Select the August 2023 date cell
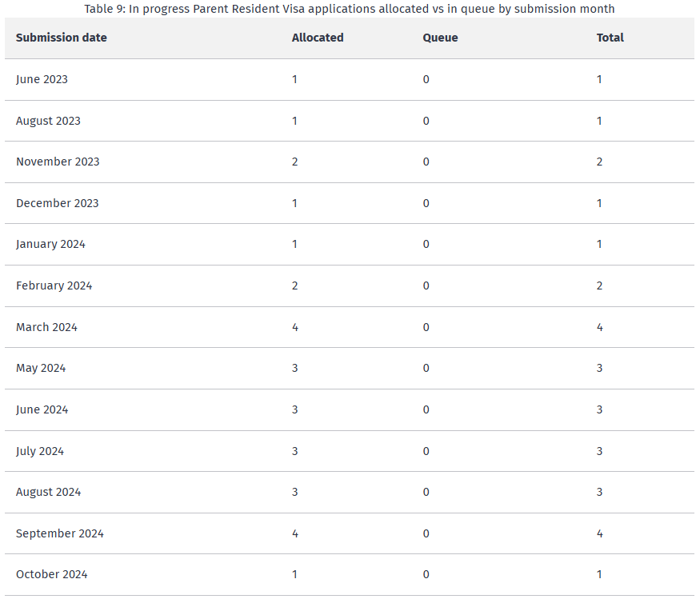Viewport: 700px width, 599px height. coord(48,121)
